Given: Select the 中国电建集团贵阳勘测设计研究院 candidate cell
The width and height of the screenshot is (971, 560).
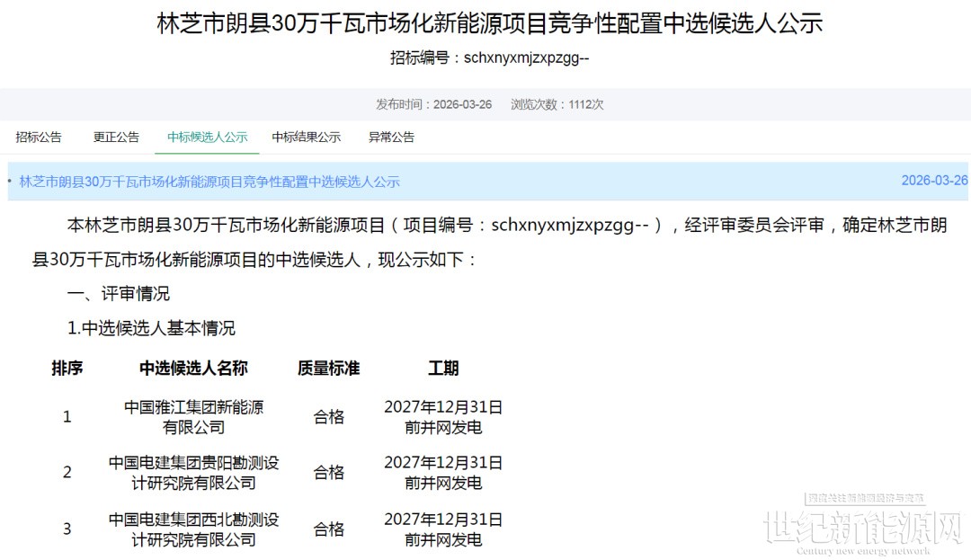Looking at the screenshot, I should (x=193, y=473).
